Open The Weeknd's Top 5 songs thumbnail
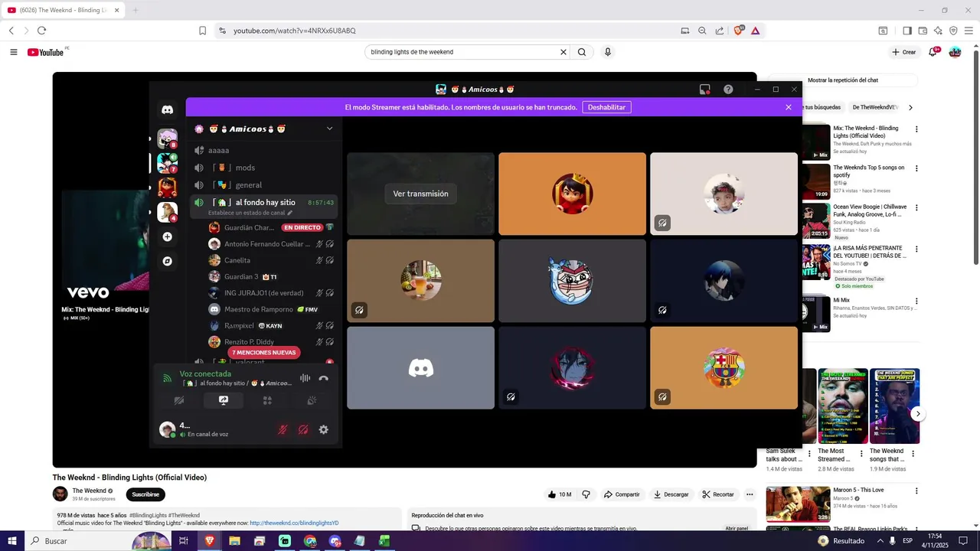This screenshot has width=980, height=551. [x=815, y=181]
